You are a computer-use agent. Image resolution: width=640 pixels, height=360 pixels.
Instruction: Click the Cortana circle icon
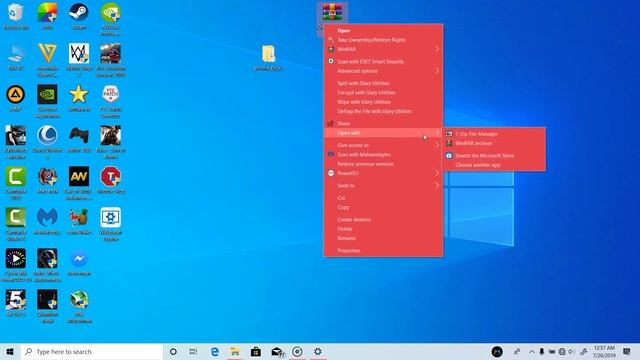(x=173, y=351)
